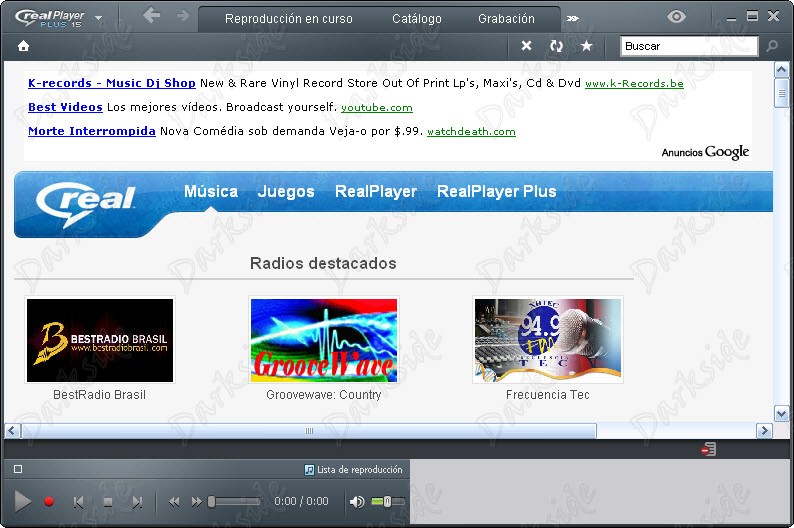Click the red record button
Image resolution: width=794 pixels, height=528 pixels.
click(49, 501)
